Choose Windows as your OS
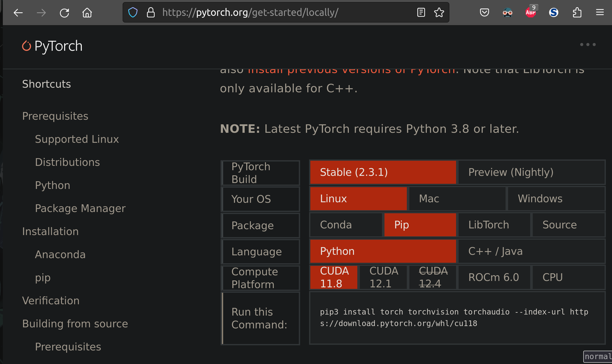This screenshot has width=612, height=364. pyautogui.click(x=556, y=199)
